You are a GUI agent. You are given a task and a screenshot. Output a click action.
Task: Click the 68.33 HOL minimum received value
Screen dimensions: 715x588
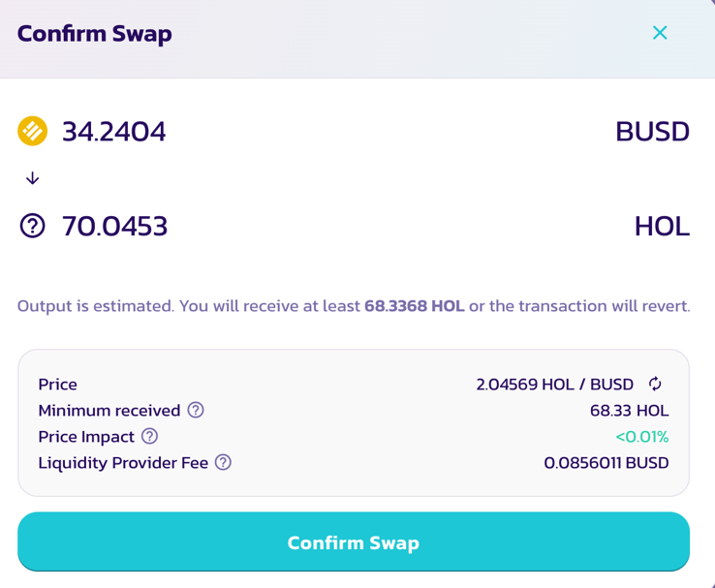coord(630,410)
